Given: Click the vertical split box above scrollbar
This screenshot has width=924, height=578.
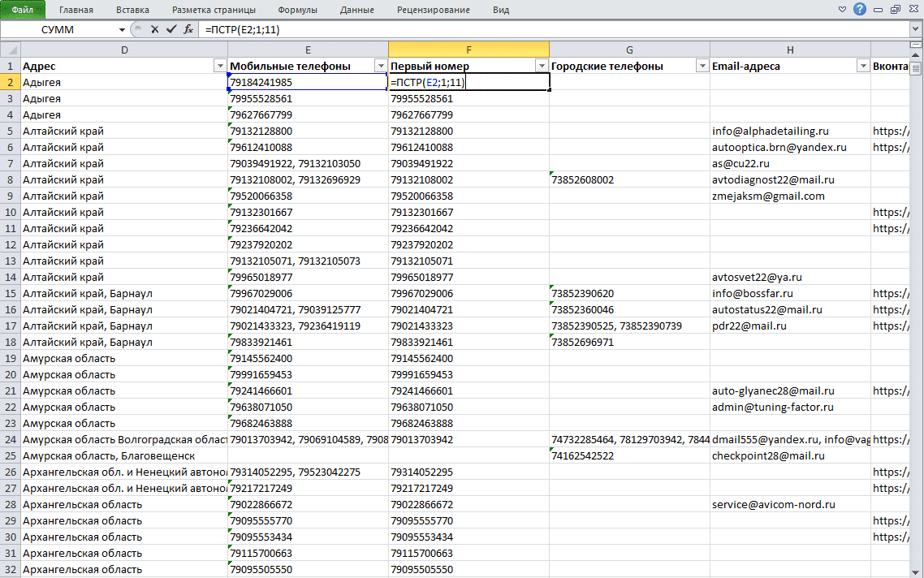Looking at the screenshot, I should [x=917, y=45].
